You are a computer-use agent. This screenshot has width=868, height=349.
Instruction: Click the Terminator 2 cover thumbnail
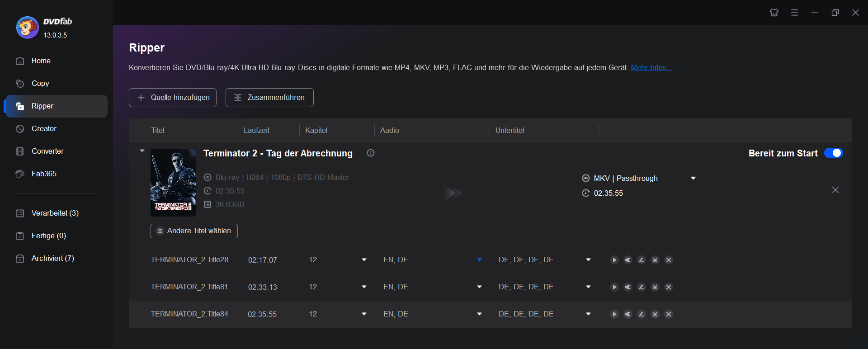pos(173,183)
